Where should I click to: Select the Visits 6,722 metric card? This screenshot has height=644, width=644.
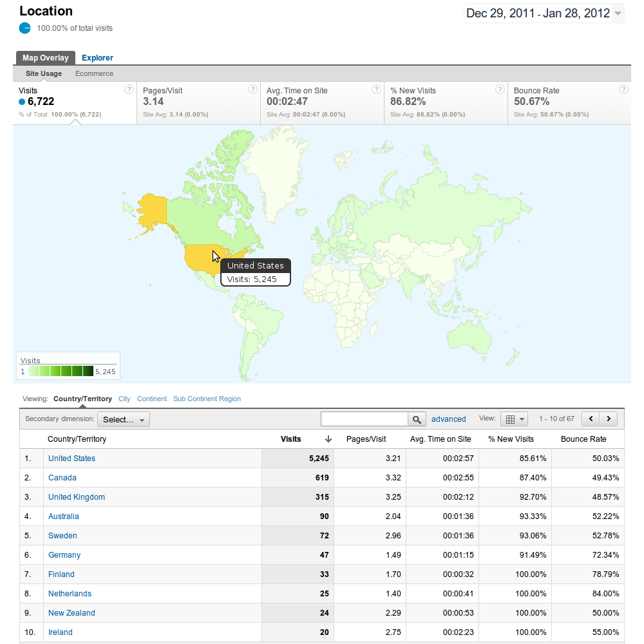tap(75, 102)
